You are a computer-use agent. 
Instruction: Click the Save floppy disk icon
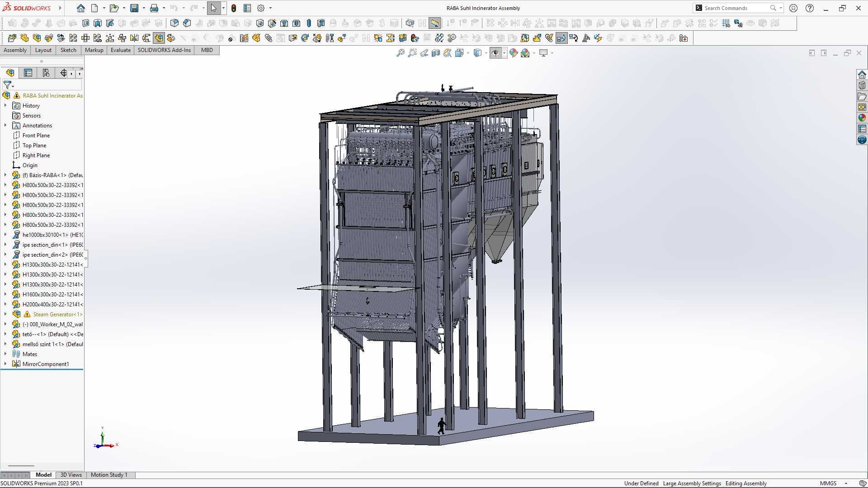click(134, 8)
